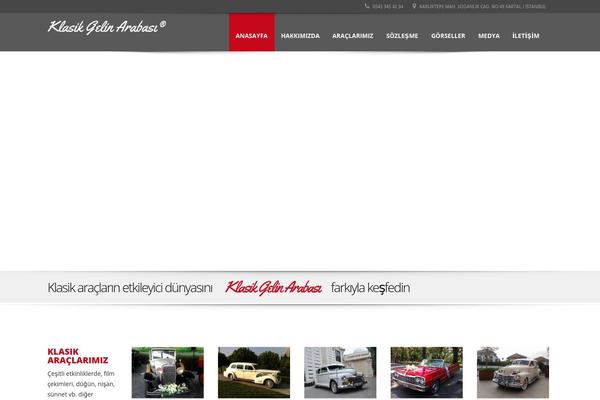Go to the SÖZLEŞME page
This screenshot has height=400, width=600.
[x=402, y=36]
